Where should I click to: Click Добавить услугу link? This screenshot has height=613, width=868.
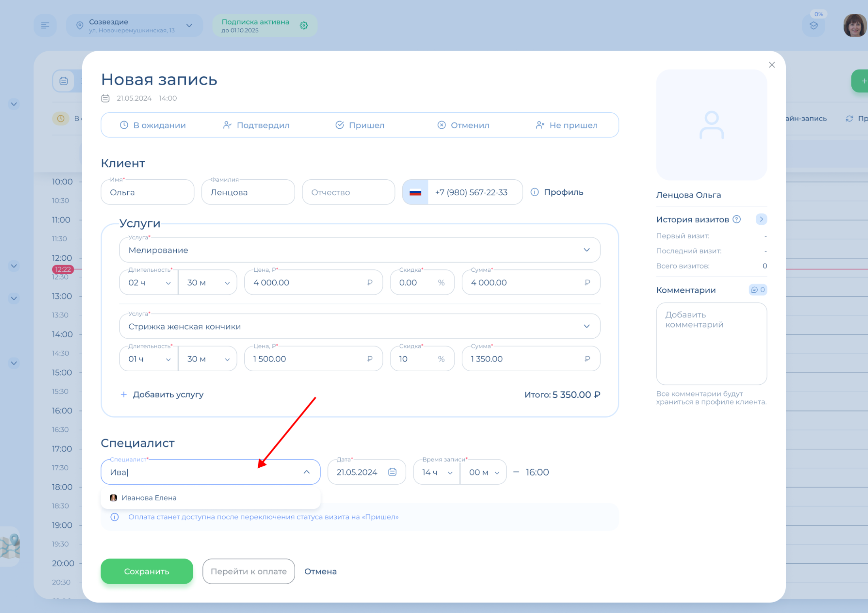point(162,395)
